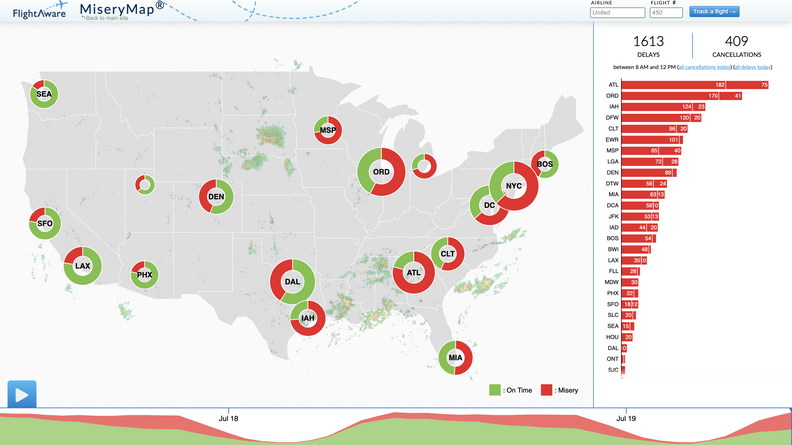Viewport: 792px width, 445px height.
Task: Play the misery map animation
Action: click(22, 394)
